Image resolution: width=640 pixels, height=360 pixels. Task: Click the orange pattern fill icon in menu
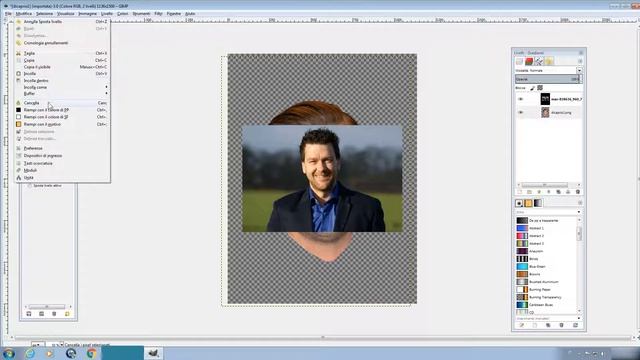coord(18,124)
